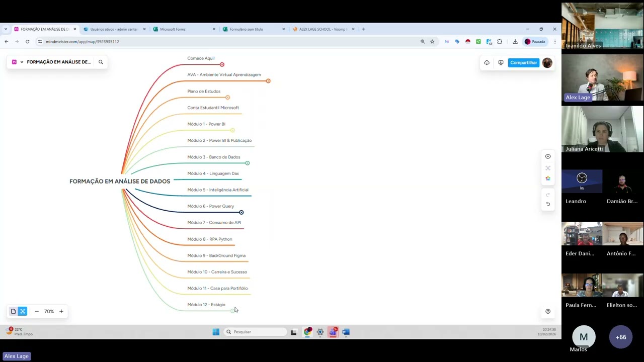Click the 70% zoom level
644x362 pixels.
pyautogui.click(x=49, y=311)
